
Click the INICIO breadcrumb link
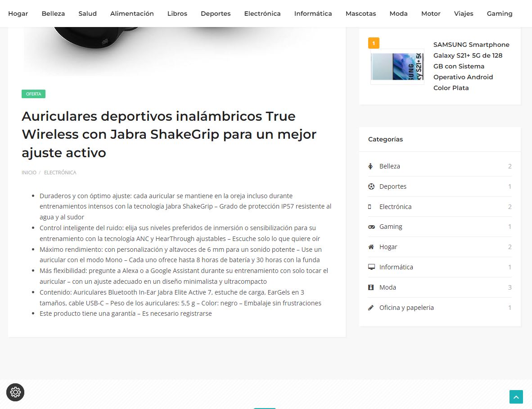(29, 173)
